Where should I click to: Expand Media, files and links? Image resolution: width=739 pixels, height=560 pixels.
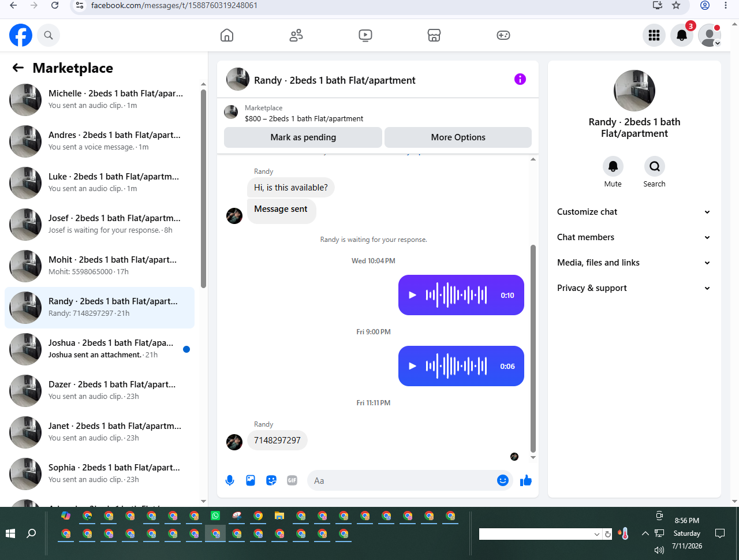click(x=634, y=263)
